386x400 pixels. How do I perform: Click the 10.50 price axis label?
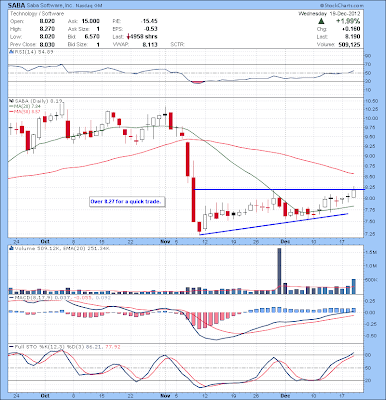pyautogui.click(x=372, y=101)
